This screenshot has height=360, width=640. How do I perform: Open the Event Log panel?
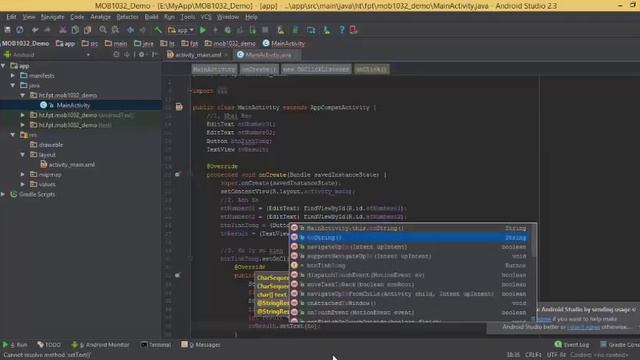point(572,345)
